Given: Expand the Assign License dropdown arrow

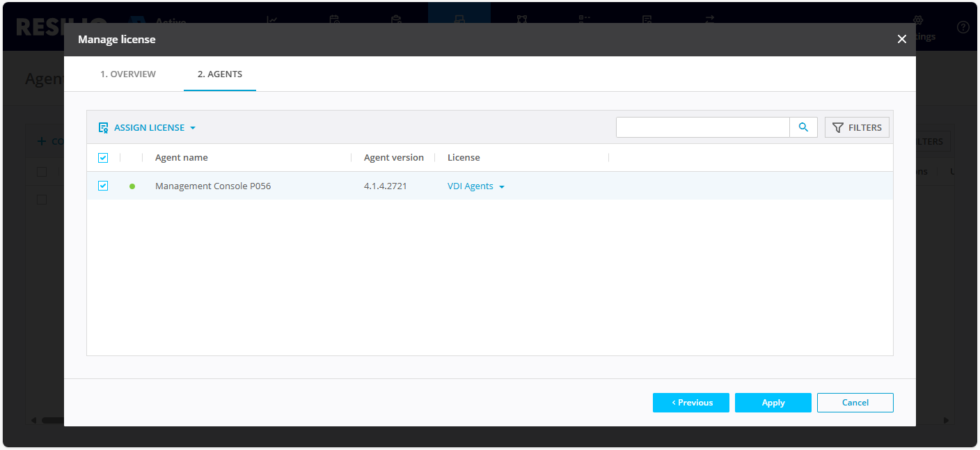Looking at the screenshot, I should [x=193, y=128].
